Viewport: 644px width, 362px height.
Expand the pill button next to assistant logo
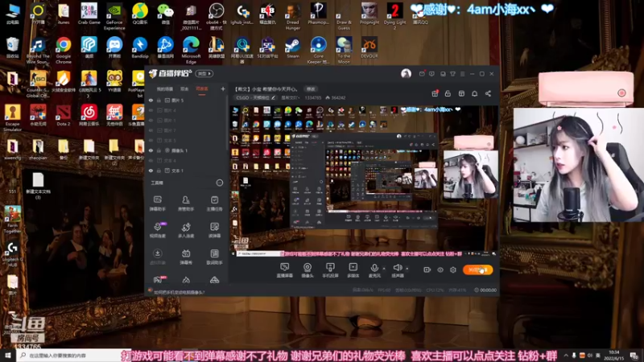[x=204, y=73]
